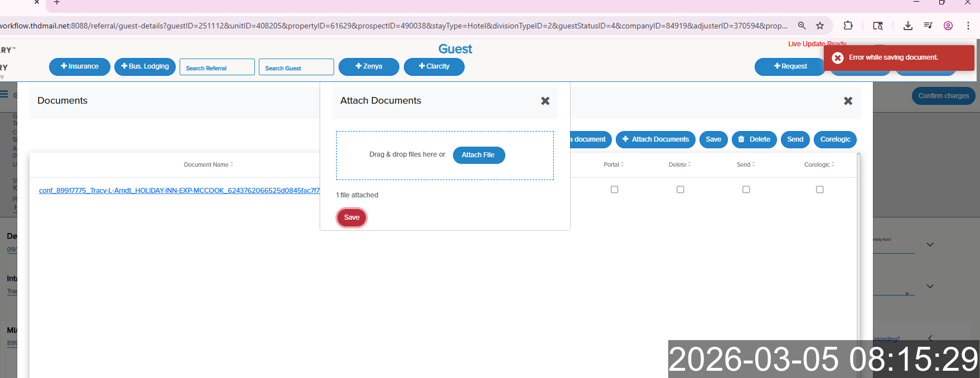Toggle the Corelogic checkbox in the row
The image size is (980, 378).
tap(819, 190)
